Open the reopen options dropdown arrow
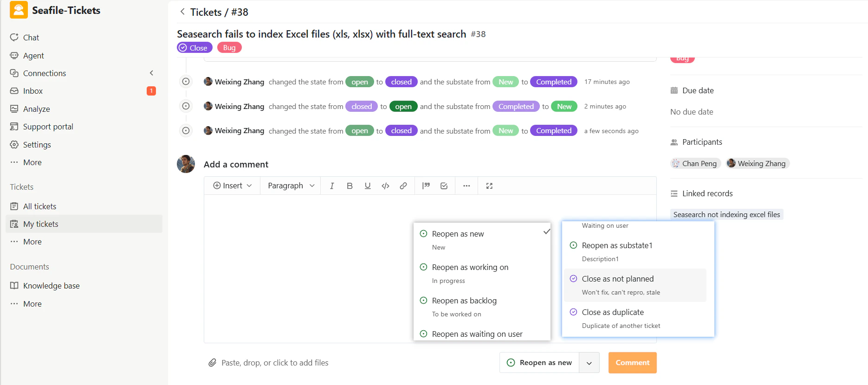 tap(589, 363)
